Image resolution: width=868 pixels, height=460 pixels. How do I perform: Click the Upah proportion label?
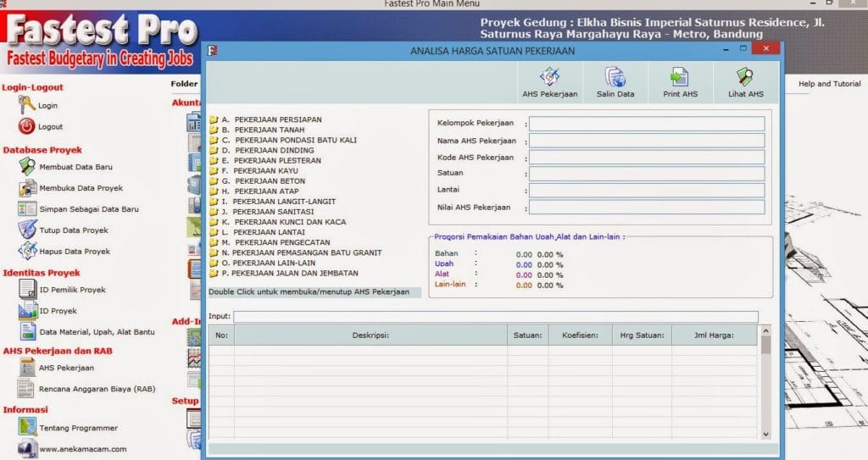point(444,263)
